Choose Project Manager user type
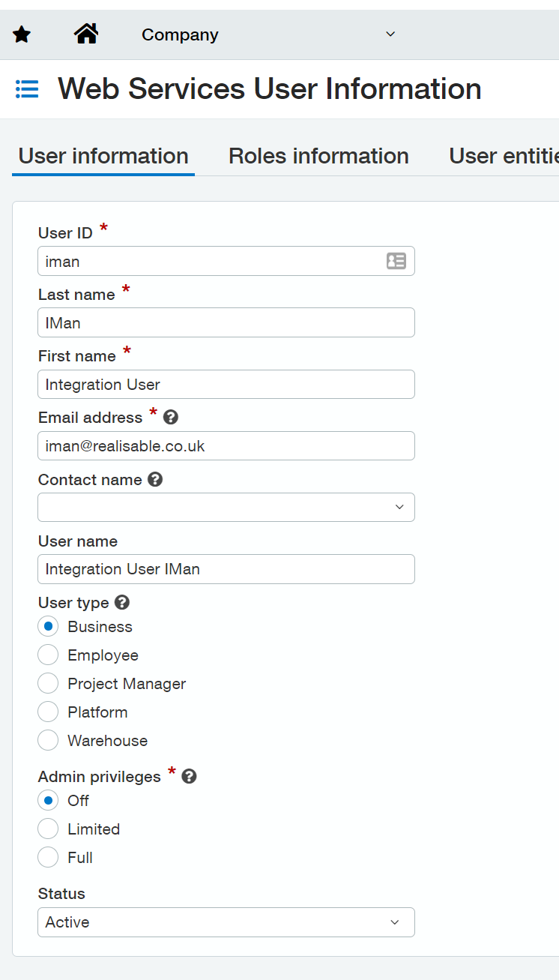 point(48,684)
